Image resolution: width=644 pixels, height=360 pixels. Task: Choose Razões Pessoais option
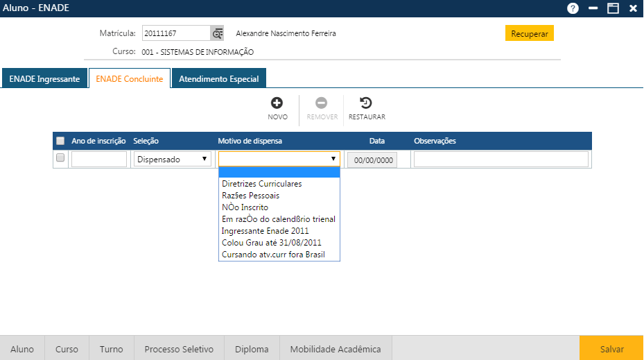click(x=279, y=196)
